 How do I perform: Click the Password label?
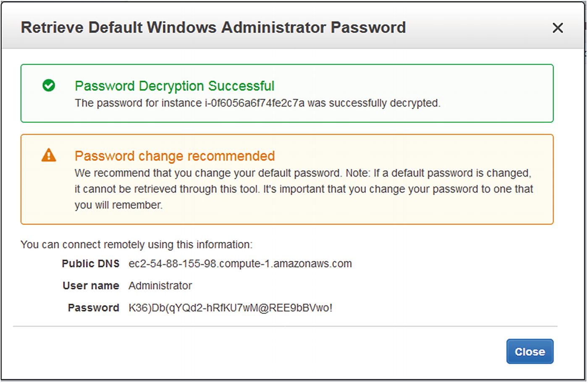click(94, 308)
